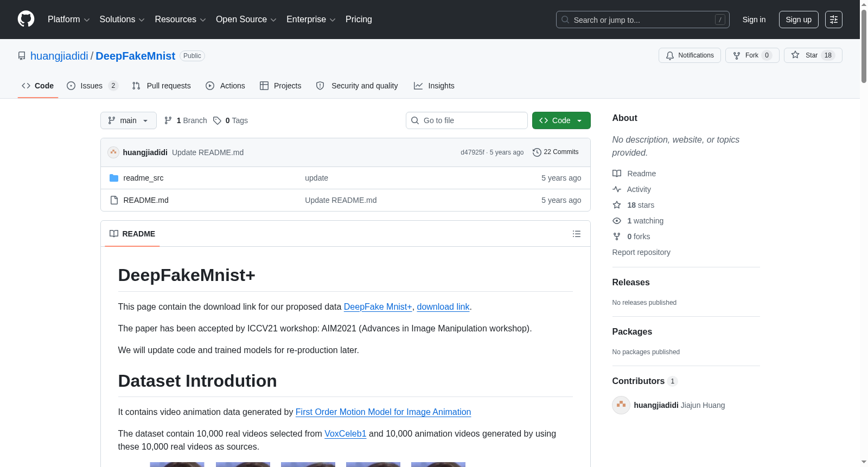
Task: Click the bell icon in Notifications
Action: [x=670, y=55]
